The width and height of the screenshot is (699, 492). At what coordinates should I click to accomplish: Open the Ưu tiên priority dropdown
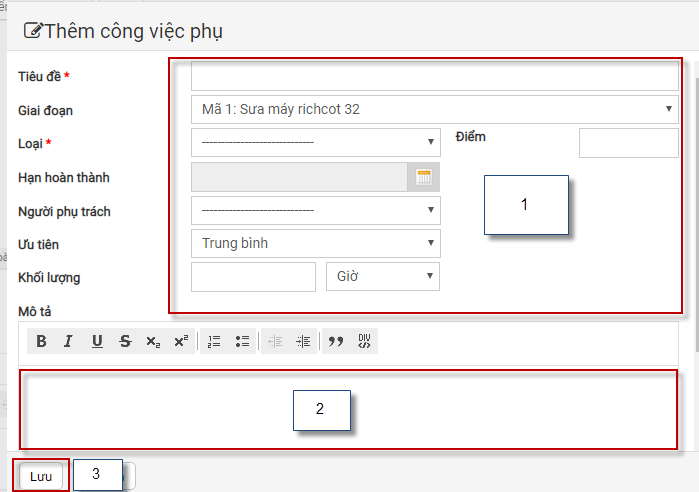click(x=315, y=243)
